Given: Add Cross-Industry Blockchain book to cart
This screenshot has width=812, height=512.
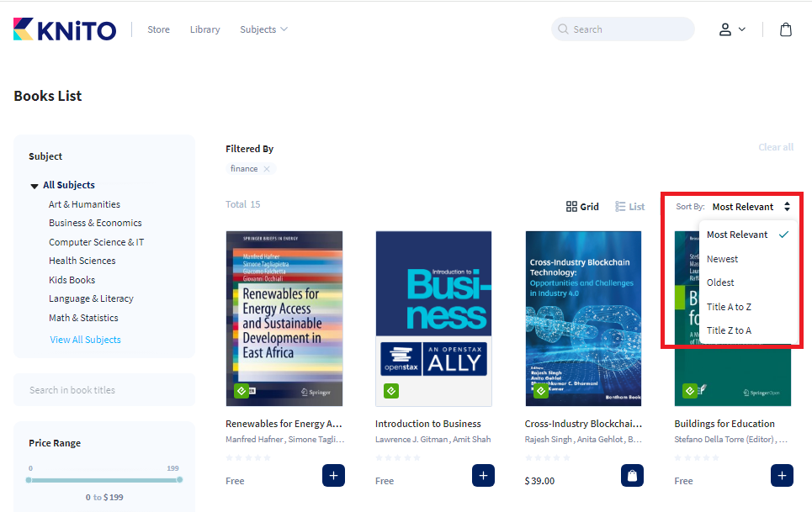Looking at the screenshot, I should (x=633, y=476).
